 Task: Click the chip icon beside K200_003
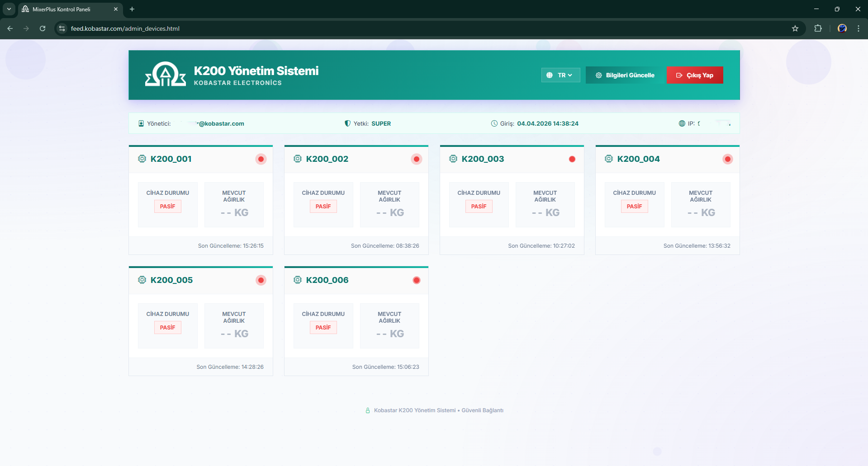click(x=453, y=159)
